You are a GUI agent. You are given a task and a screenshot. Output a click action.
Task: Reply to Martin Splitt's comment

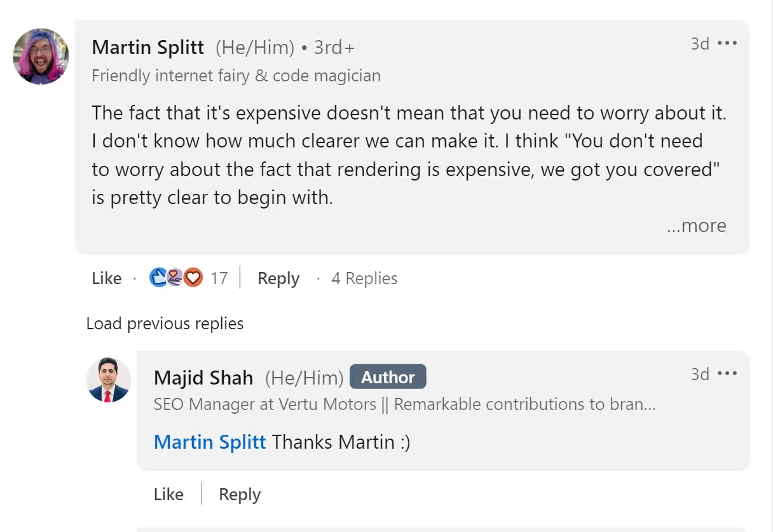278,278
